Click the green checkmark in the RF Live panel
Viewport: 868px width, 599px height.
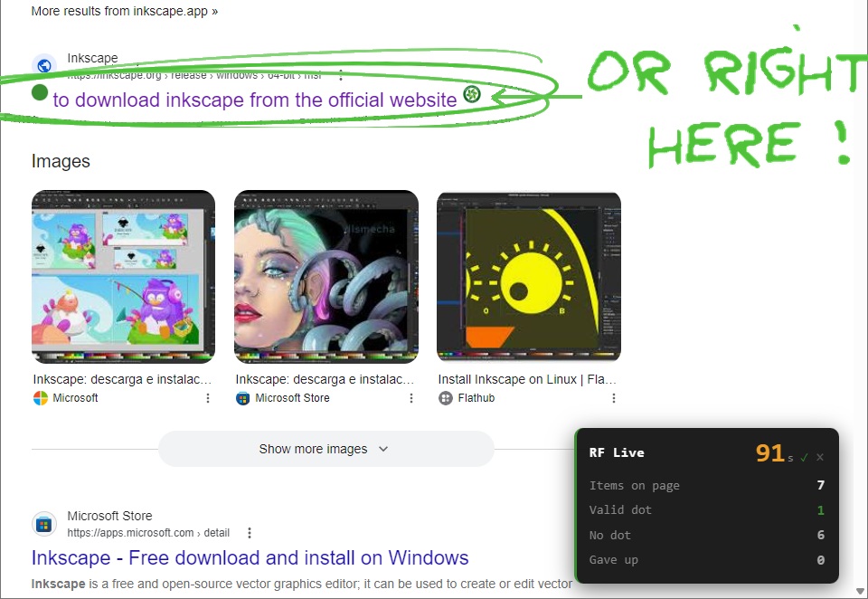click(x=805, y=457)
